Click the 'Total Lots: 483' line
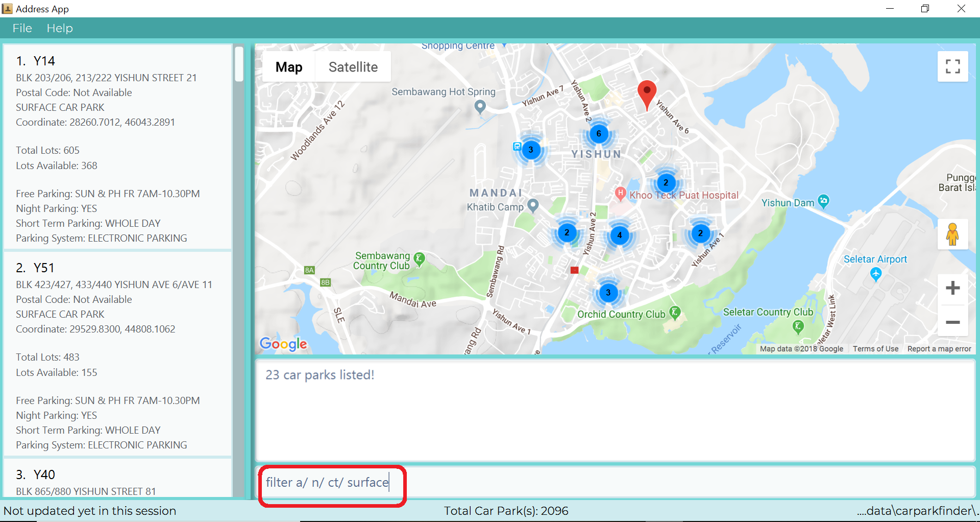The width and height of the screenshot is (980, 522). click(x=48, y=357)
